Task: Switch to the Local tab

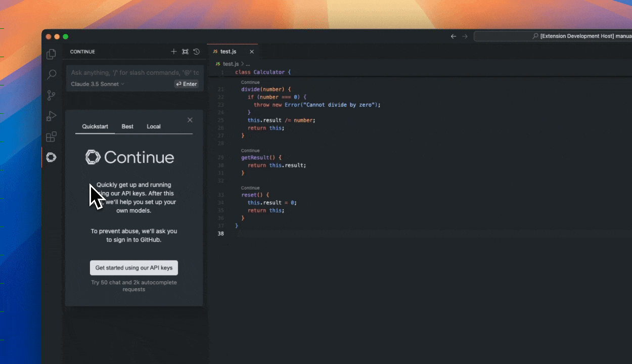Action: pos(153,126)
